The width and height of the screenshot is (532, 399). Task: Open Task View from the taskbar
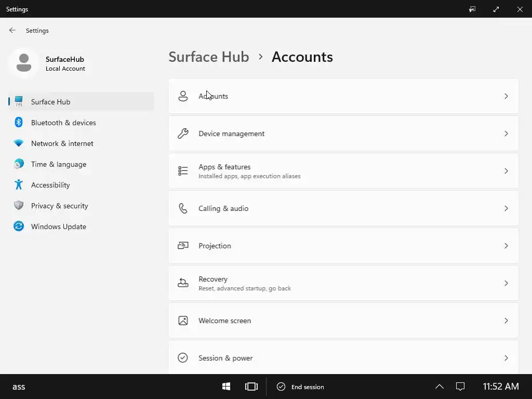[x=251, y=387]
